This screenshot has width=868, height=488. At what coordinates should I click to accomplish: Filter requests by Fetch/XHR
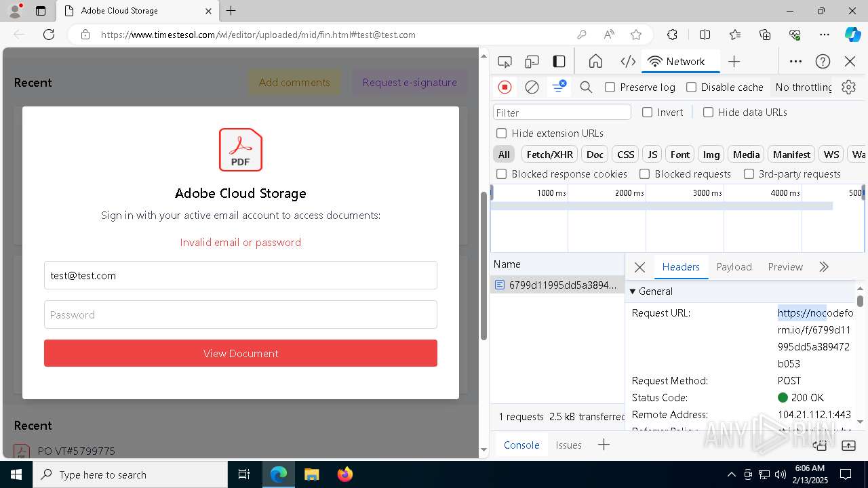pyautogui.click(x=549, y=155)
